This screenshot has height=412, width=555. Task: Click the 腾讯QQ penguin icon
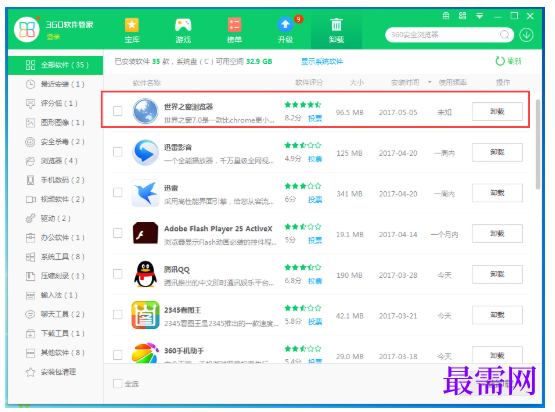click(x=145, y=274)
